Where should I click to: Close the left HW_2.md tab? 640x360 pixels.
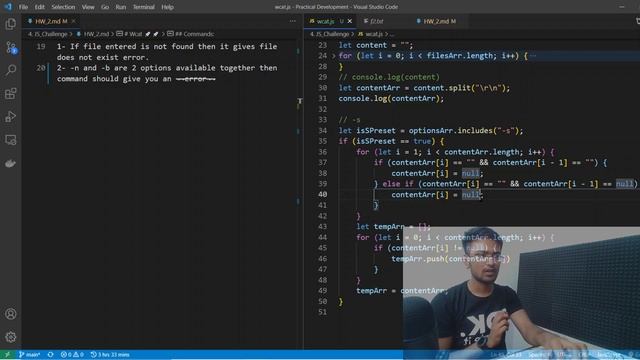tap(73, 21)
